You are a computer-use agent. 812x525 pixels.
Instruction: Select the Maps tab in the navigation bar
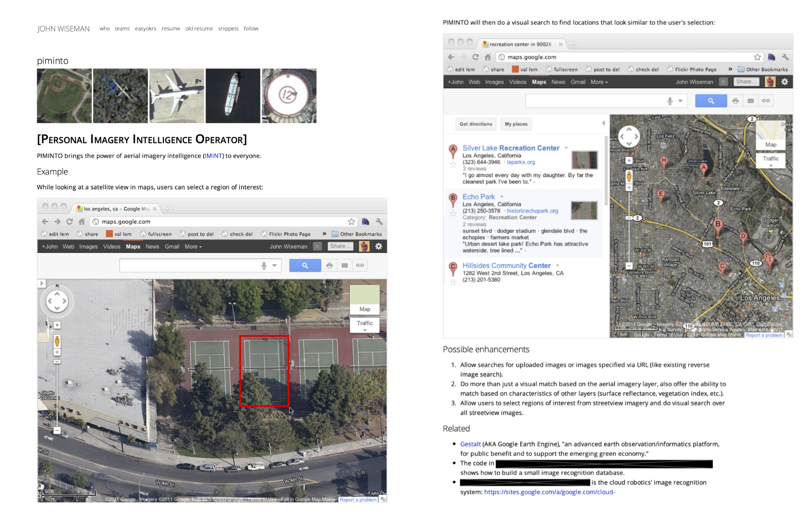539,82
